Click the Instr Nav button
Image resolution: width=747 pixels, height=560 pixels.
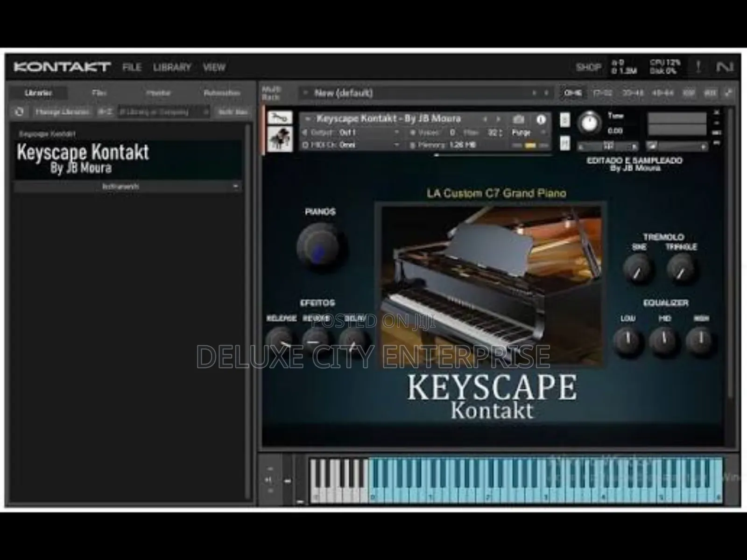(233, 112)
